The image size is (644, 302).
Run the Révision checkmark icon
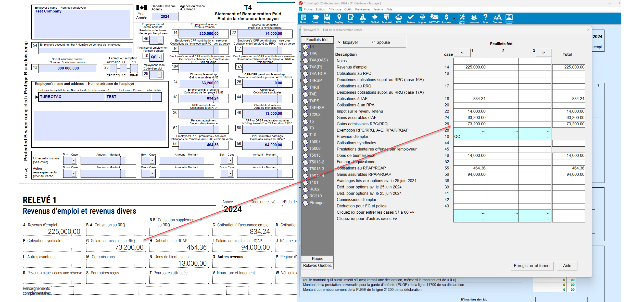(411, 19)
